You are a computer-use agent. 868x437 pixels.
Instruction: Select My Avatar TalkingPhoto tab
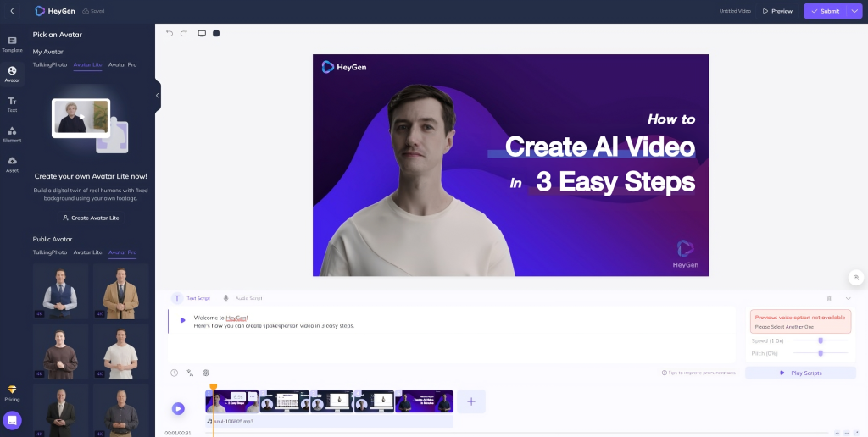coord(50,64)
